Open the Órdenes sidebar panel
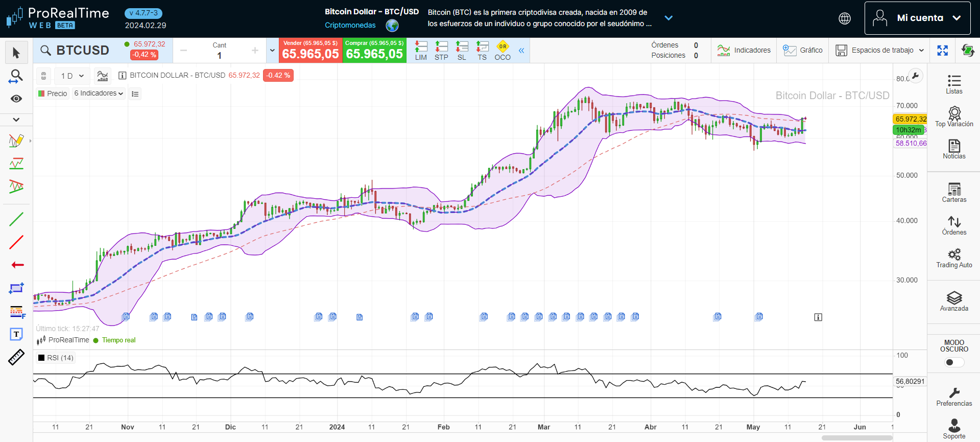 coord(954,225)
